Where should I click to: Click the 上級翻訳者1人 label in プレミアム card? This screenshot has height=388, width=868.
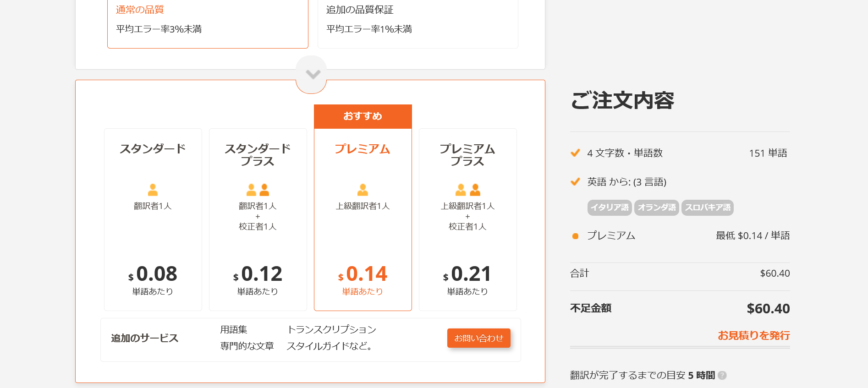point(363,206)
